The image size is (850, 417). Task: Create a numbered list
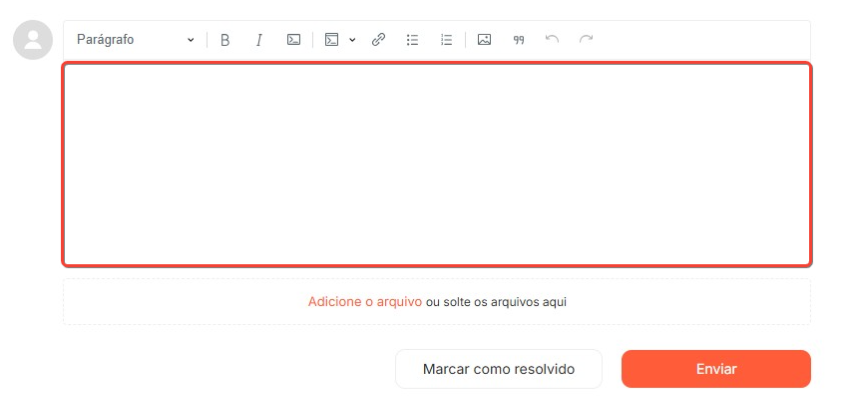point(446,40)
